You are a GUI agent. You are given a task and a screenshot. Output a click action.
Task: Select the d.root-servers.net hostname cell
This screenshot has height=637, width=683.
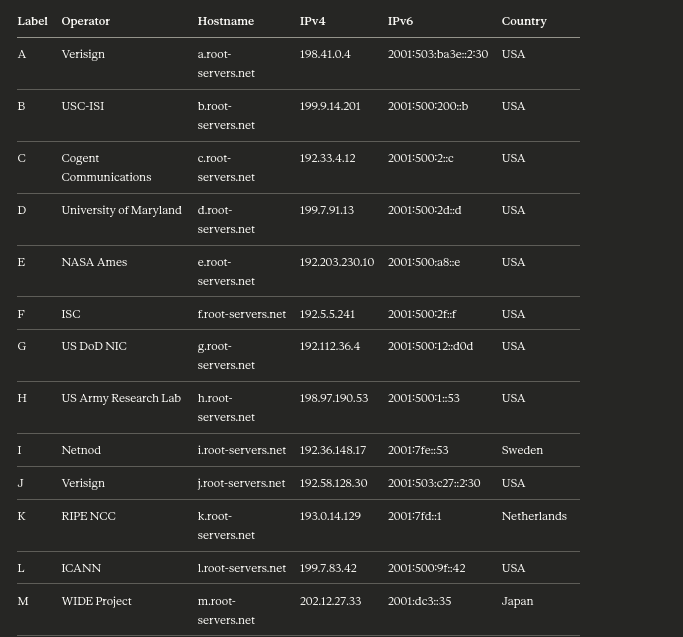(x=226, y=220)
